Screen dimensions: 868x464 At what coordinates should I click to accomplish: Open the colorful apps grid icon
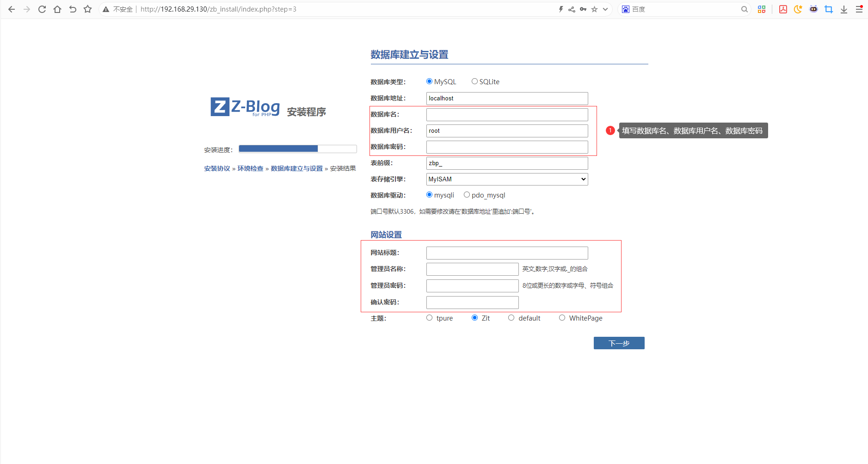click(762, 9)
